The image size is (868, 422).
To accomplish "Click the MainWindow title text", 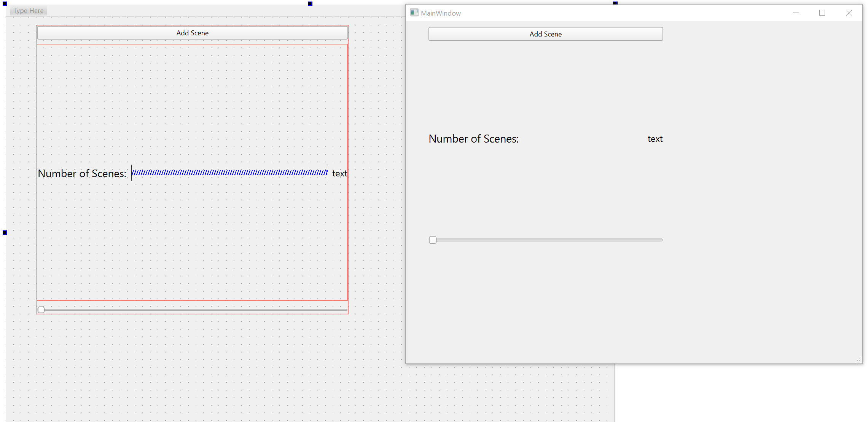I will click(x=441, y=13).
